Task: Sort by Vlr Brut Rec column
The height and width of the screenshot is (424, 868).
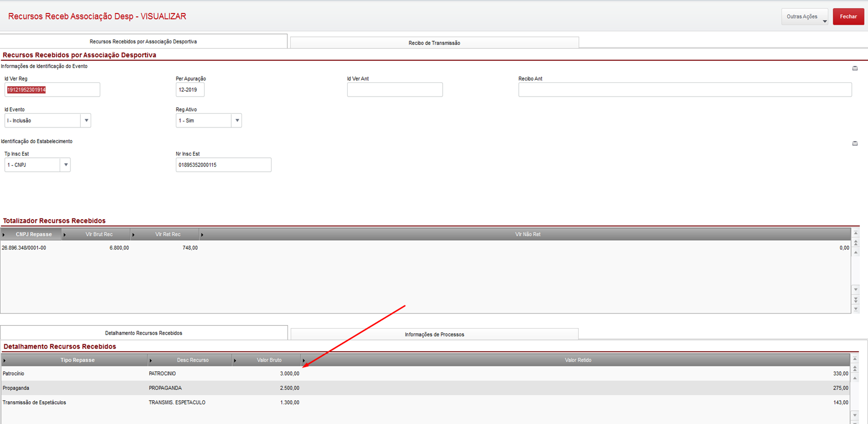Action: [97, 234]
